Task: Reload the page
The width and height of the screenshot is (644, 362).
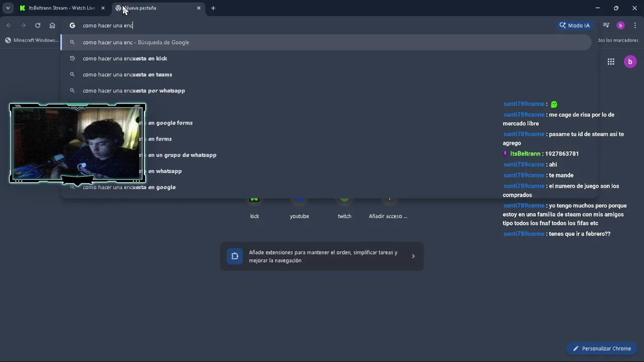Action: [38, 25]
